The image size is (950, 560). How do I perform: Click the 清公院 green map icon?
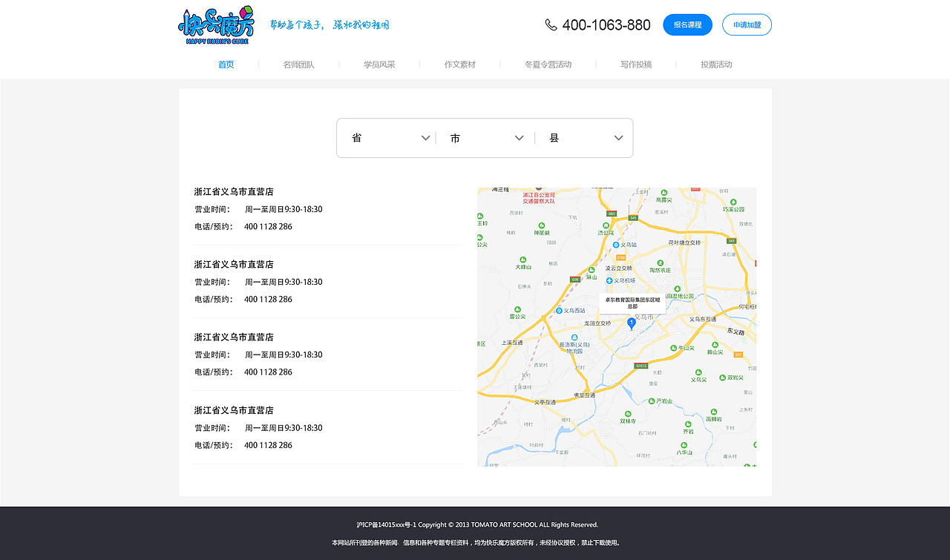[x=606, y=224]
